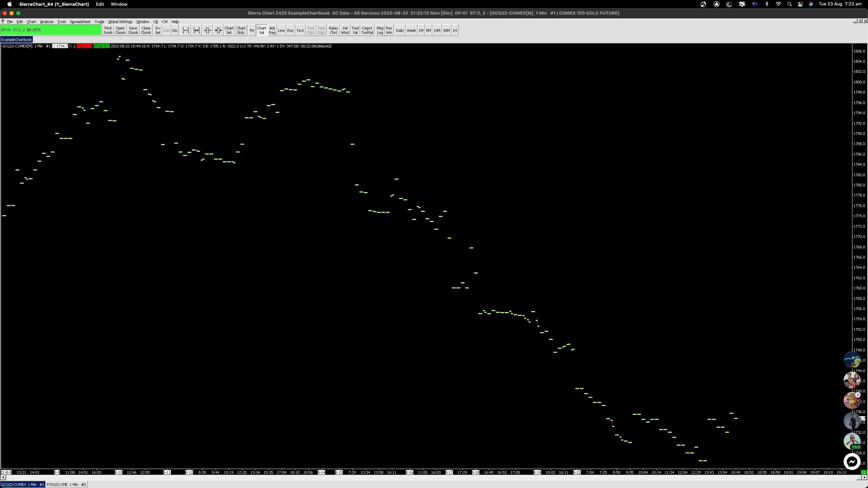Click the green DF:41 status bar
The height and width of the screenshot is (488, 868).
click(51, 30)
